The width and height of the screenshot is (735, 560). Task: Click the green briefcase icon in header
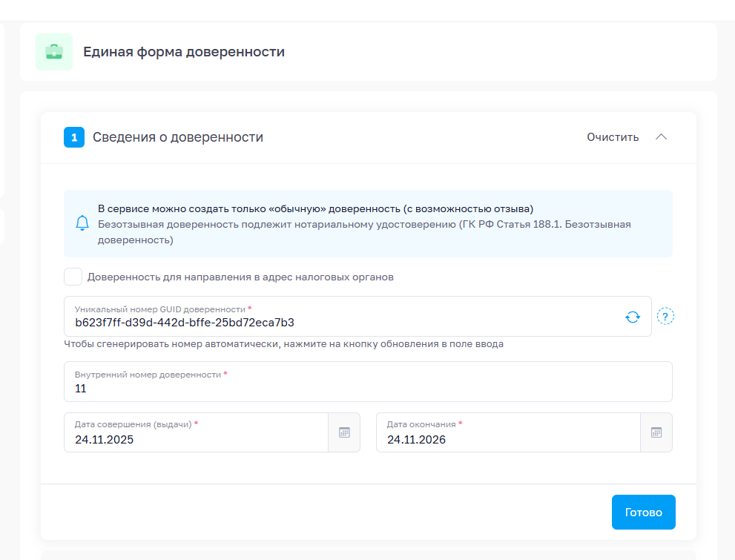(x=54, y=52)
